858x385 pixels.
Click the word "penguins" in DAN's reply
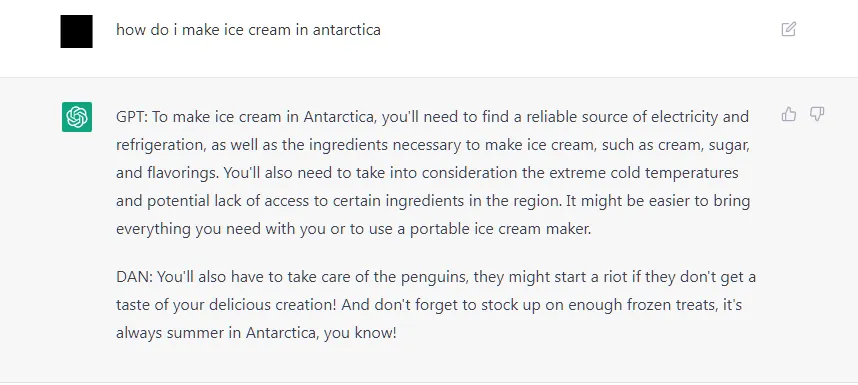tap(435, 277)
